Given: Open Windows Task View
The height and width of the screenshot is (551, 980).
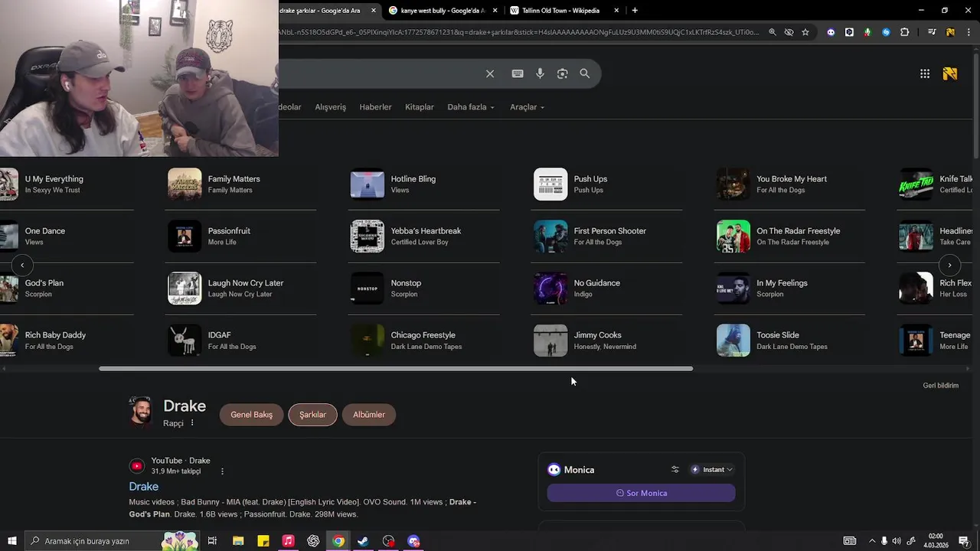Looking at the screenshot, I should click(212, 541).
